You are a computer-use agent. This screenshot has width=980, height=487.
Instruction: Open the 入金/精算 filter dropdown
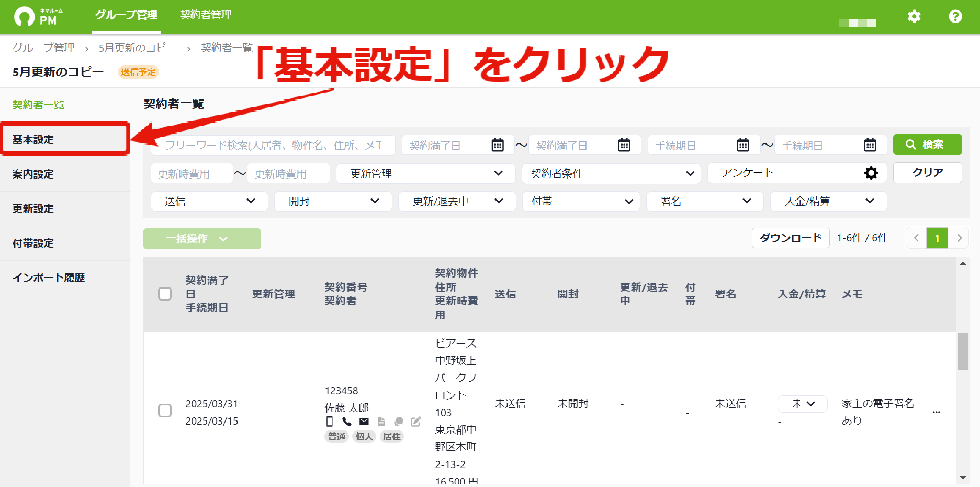[828, 201]
